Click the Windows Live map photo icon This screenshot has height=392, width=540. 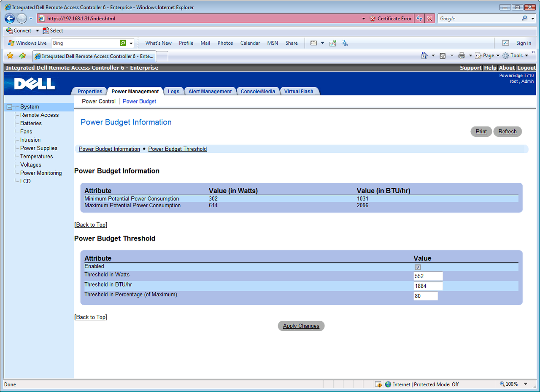point(333,43)
